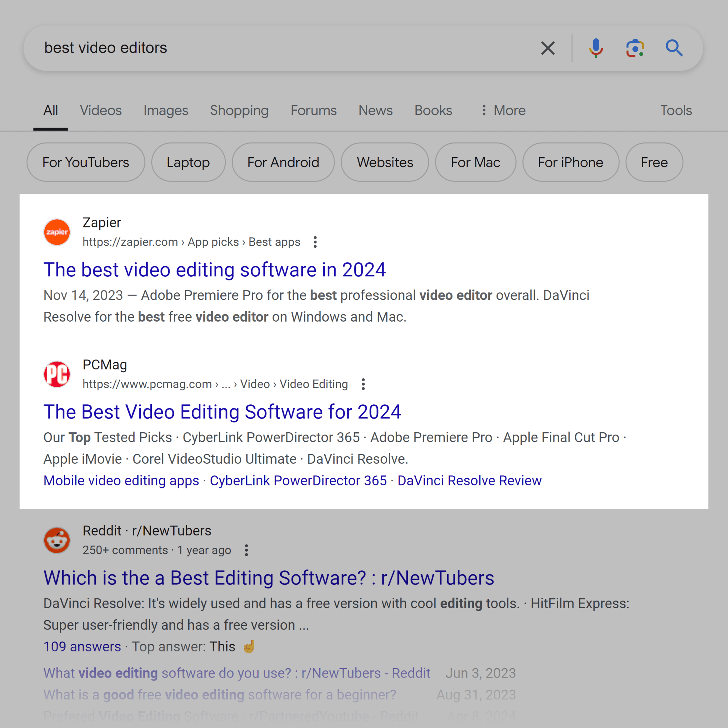
Task: Click the 'Aug 31, 2023' date text
Action: click(x=476, y=695)
